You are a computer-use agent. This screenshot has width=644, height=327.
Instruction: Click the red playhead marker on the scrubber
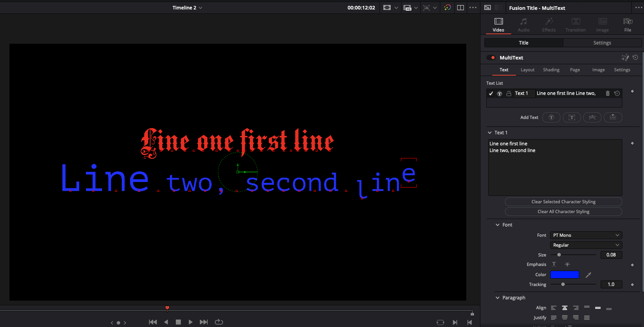coord(167,308)
